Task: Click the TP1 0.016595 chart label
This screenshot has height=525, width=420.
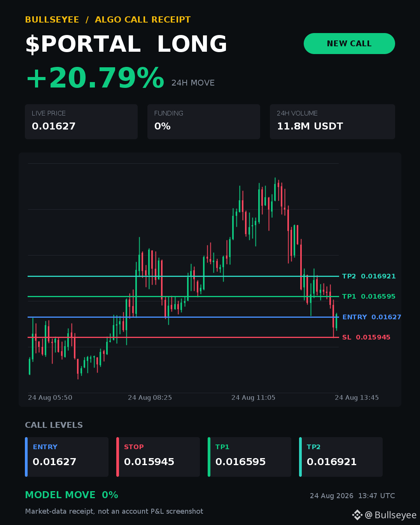Action: point(369,296)
